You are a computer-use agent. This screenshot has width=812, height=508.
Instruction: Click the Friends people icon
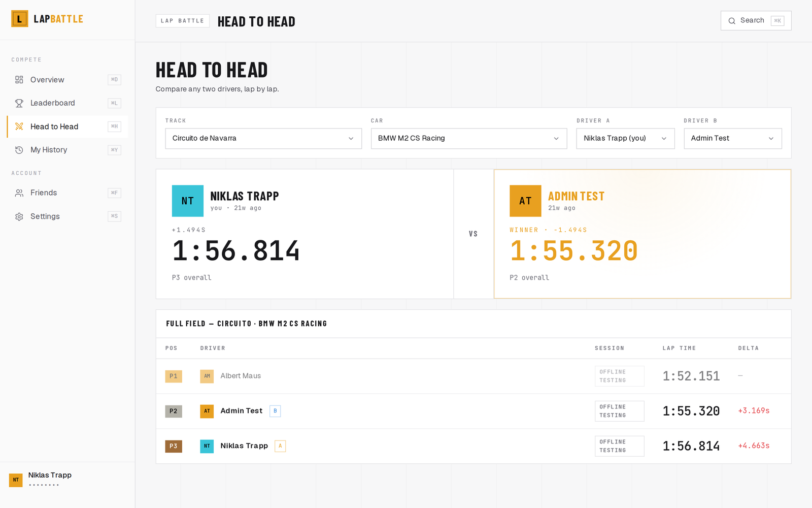pos(19,193)
